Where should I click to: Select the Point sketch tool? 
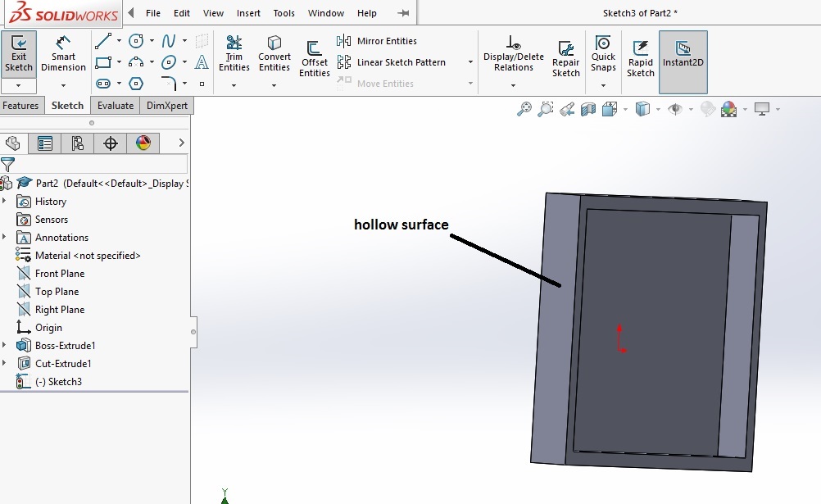(x=202, y=84)
